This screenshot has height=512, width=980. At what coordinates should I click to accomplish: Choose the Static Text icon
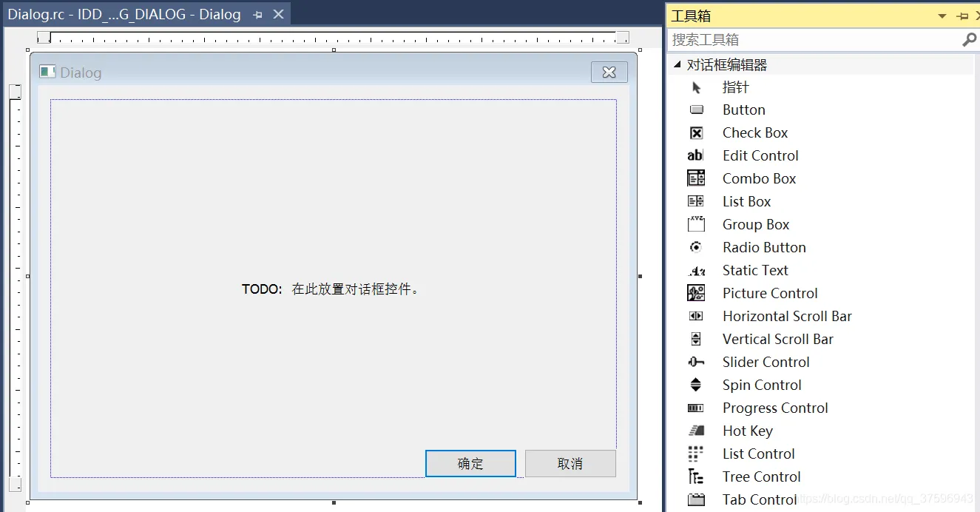[x=696, y=271]
